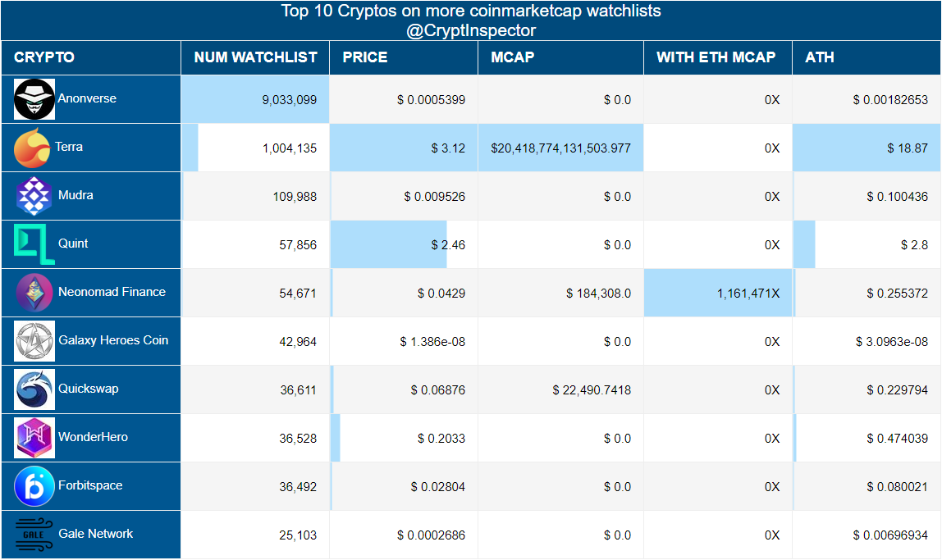The height and width of the screenshot is (560, 942).
Task: Click the Mudra name label
Action: click(x=75, y=195)
